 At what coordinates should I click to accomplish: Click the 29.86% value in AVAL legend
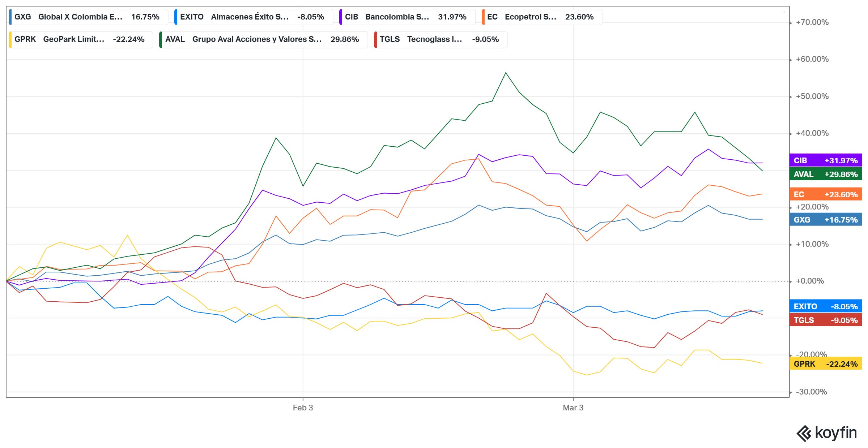coord(344,39)
